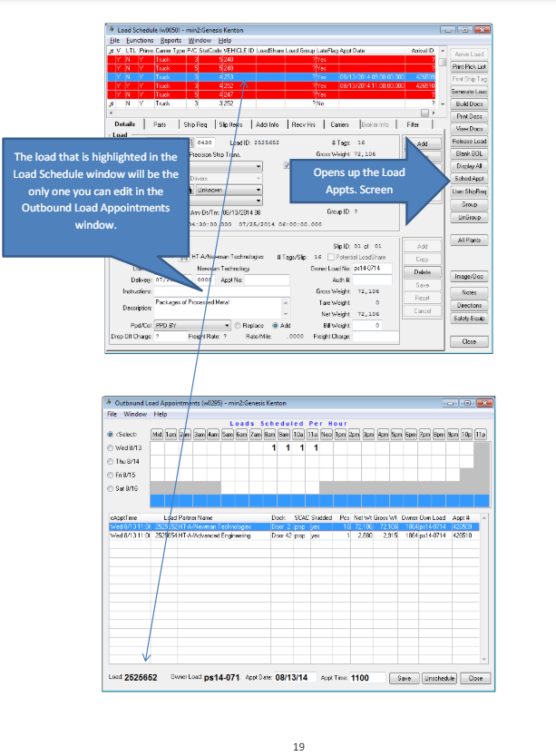Select the HT-A/Newman Technologies appointment row

(x=294, y=527)
